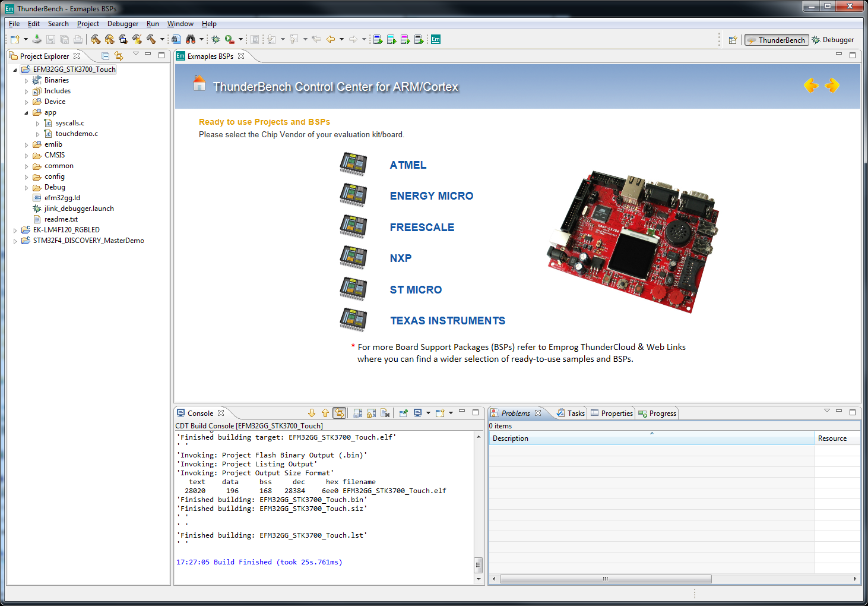
Task: Select the jlink_debugger.launch file
Action: (x=79, y=209)
